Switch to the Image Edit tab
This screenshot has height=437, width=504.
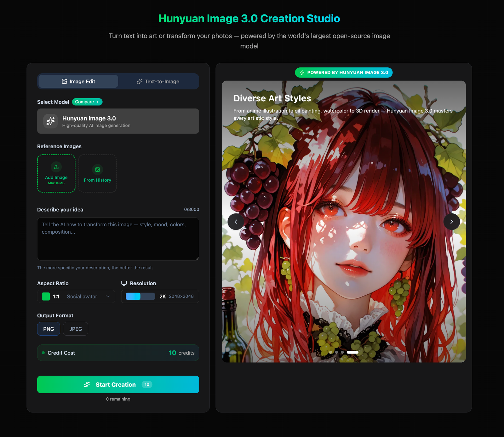[78, 82]
